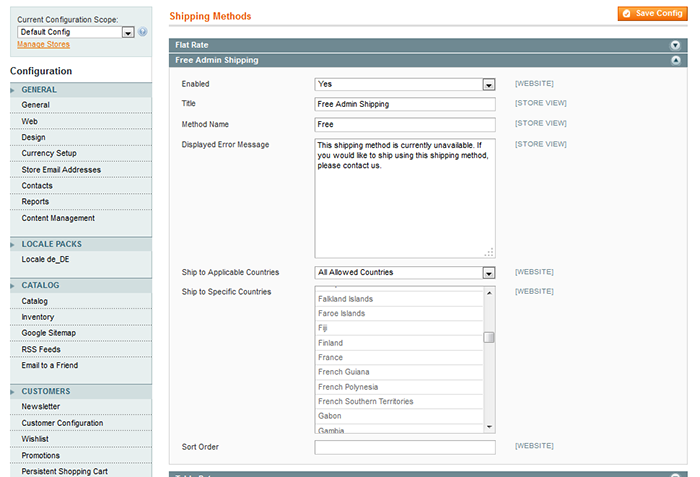Open the Newsletter configuration tab

click(81, 407)
